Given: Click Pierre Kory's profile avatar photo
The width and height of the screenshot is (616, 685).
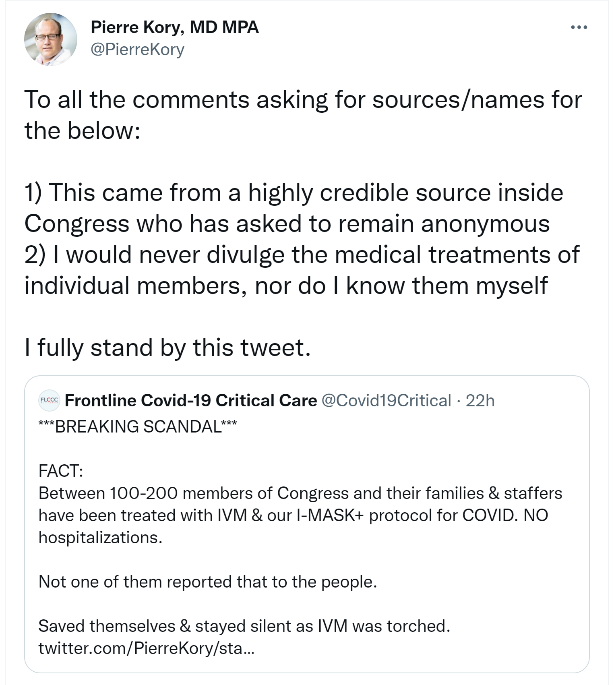Looking at the screenshot, I should (x=50, y=39).
